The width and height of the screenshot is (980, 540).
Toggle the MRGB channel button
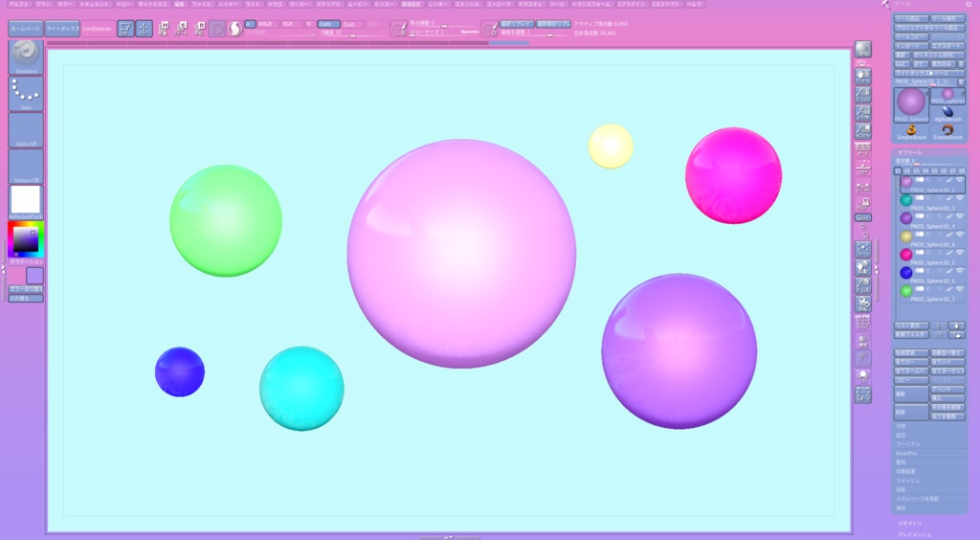click(268, 24)
